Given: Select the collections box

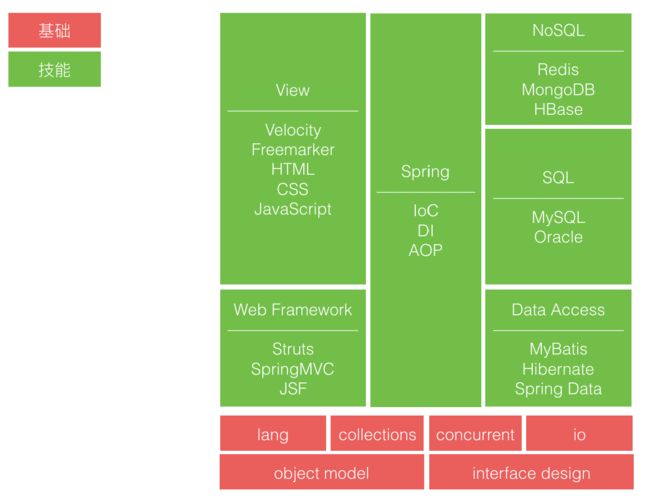Looking at the screenshot, I should pos(377,433).
